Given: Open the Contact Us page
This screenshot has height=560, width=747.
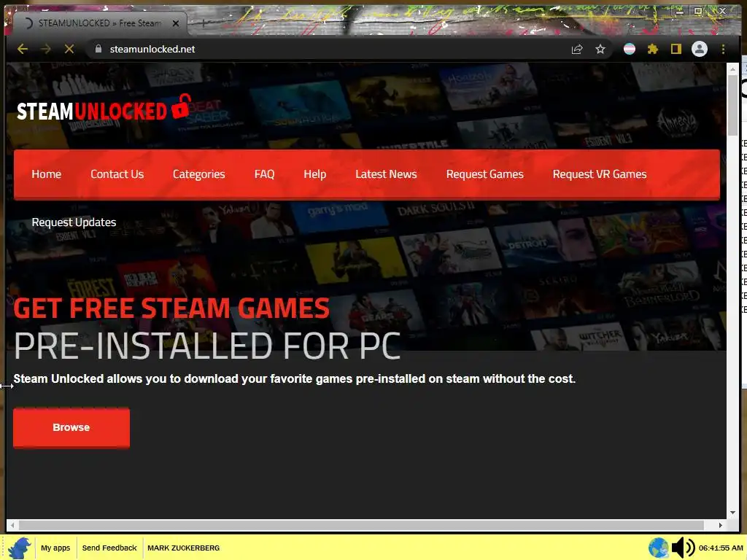Looking at the screenshot, I should pos(117,174).
